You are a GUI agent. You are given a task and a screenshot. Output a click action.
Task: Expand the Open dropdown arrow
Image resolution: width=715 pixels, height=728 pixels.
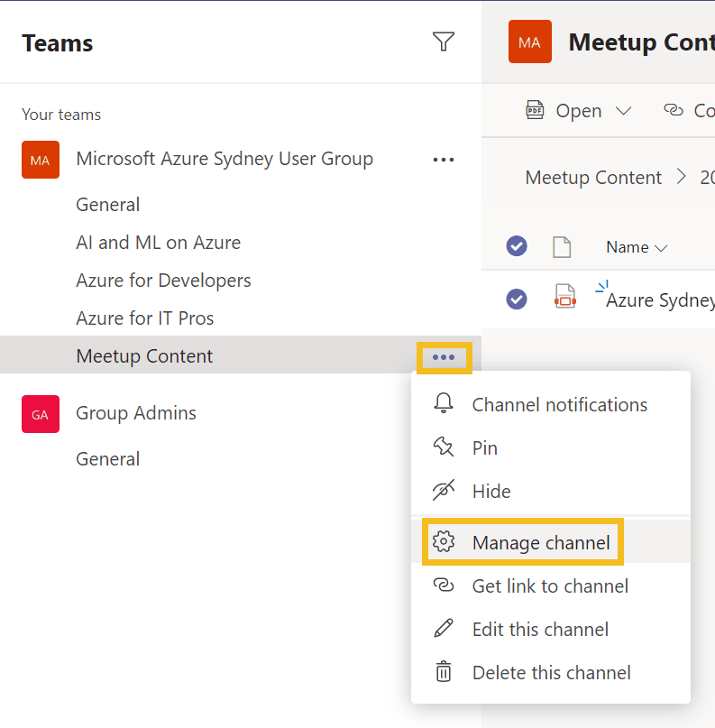[x=624, y=111]
